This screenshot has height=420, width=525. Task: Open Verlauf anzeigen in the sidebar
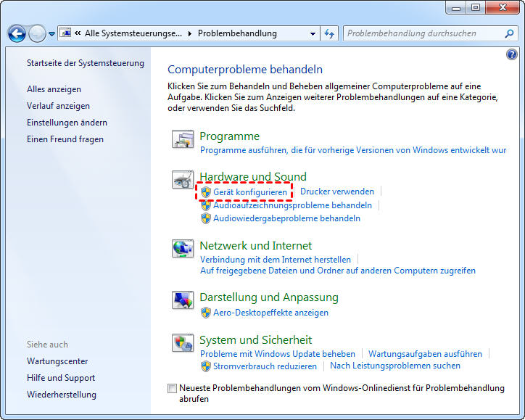58,106
